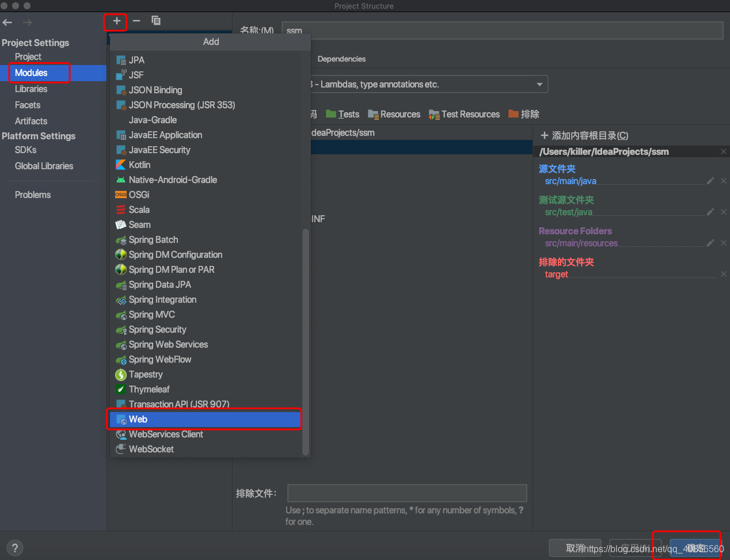Pick JSON Binding framework
The height and width of the screenshot is (560, 730).
coord(206,90)
